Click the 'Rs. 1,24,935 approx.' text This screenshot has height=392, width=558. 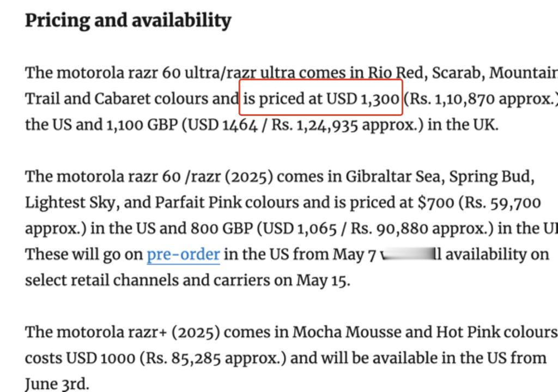tap(347, 125)
